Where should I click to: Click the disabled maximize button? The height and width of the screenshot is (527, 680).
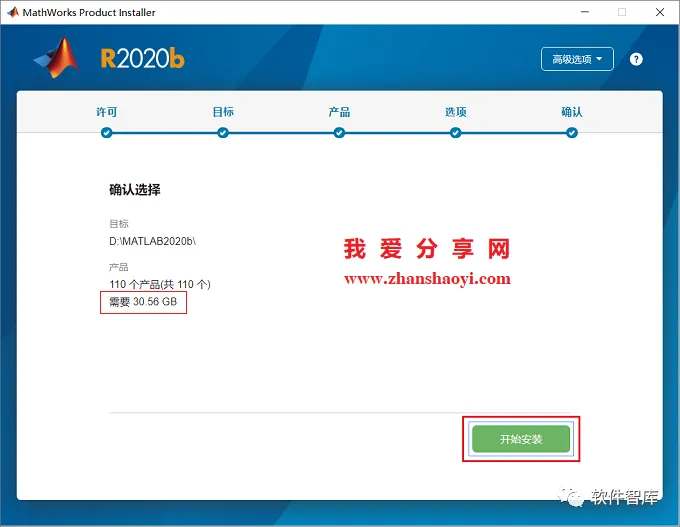click(622, 12)
